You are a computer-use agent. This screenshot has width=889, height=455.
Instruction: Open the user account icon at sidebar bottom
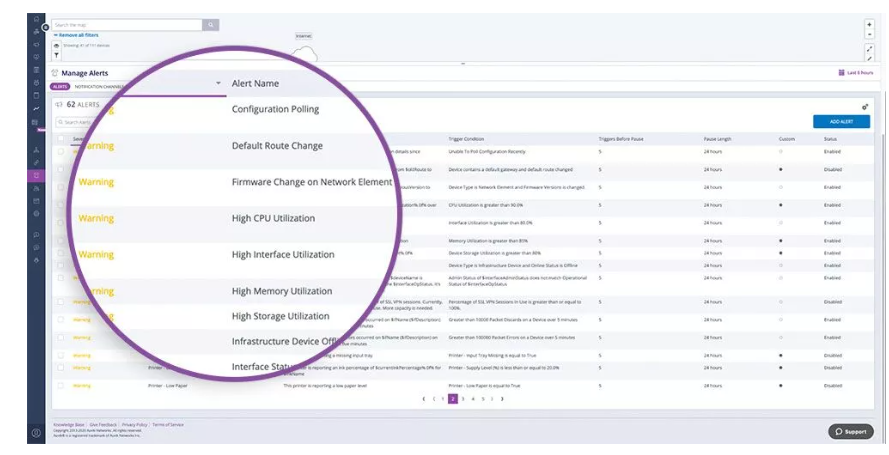[x=36, y=433]
